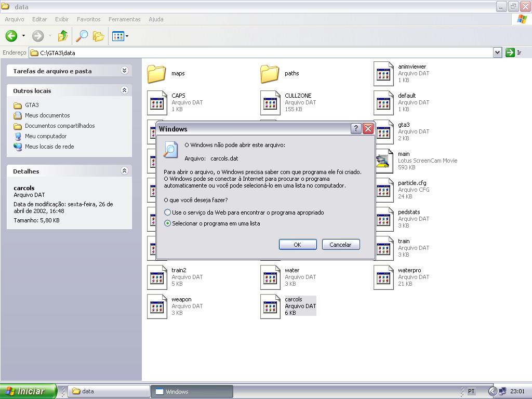
Task: Open the Exibir menu
Action: coord(62,19)
